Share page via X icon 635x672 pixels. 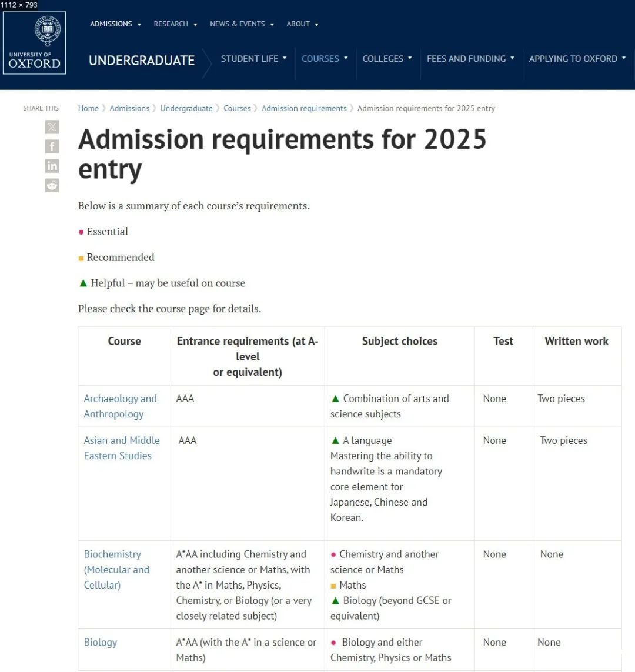(x=52, y=126)
